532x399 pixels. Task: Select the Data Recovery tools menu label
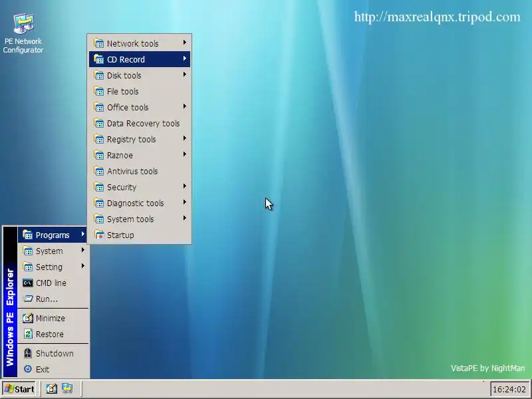pyautogui.click(x=143, y=123)
